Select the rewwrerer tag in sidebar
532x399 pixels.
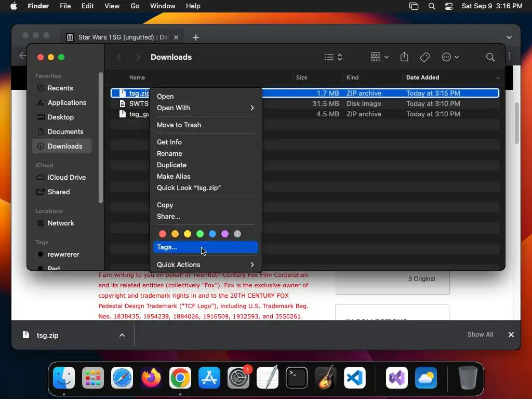pyautogui.click(x=62, y=255)
